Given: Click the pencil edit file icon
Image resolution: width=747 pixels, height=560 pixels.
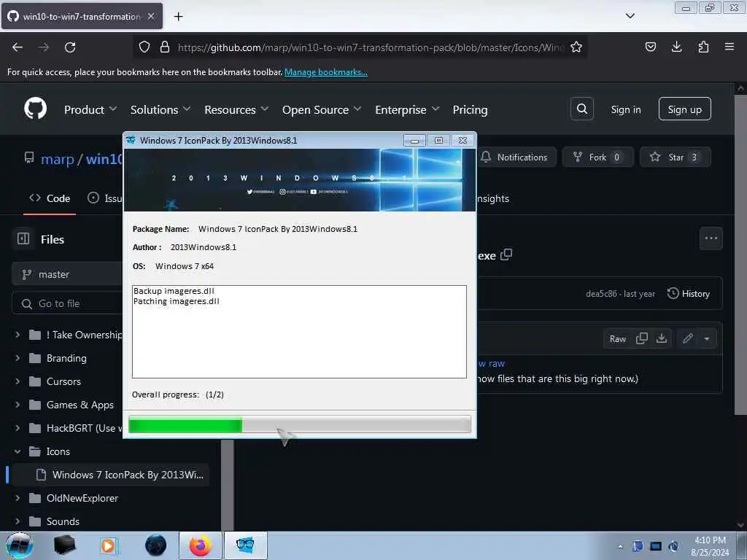Looking at the screenshot, I should 687,338.
